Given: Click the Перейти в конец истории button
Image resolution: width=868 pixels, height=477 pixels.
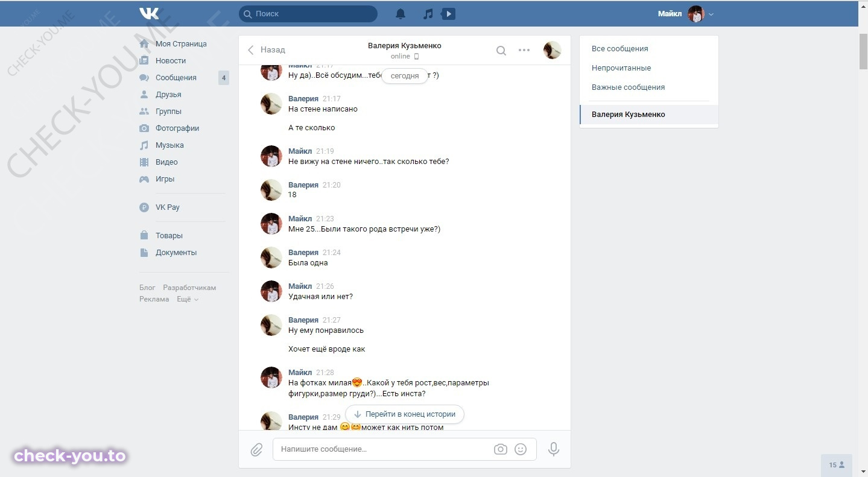Looking at the screenshot, I should pyautogui.click(x=405, y=414).
